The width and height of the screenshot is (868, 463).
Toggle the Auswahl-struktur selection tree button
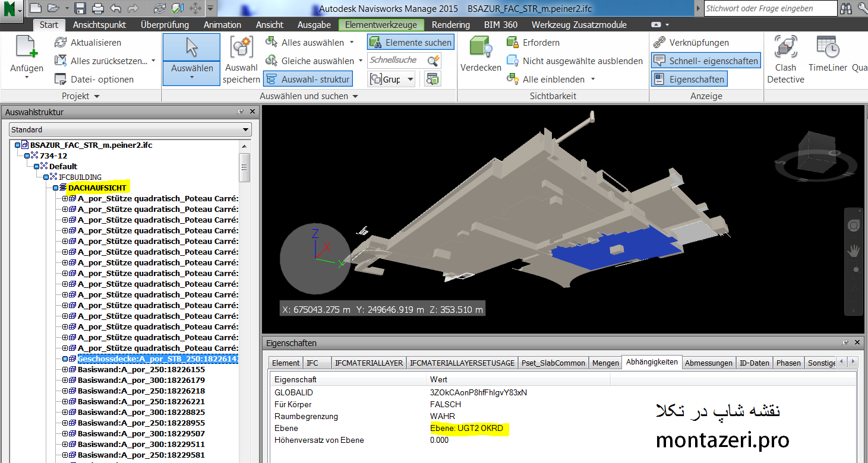pyautogui.click(x=308, y=79)
